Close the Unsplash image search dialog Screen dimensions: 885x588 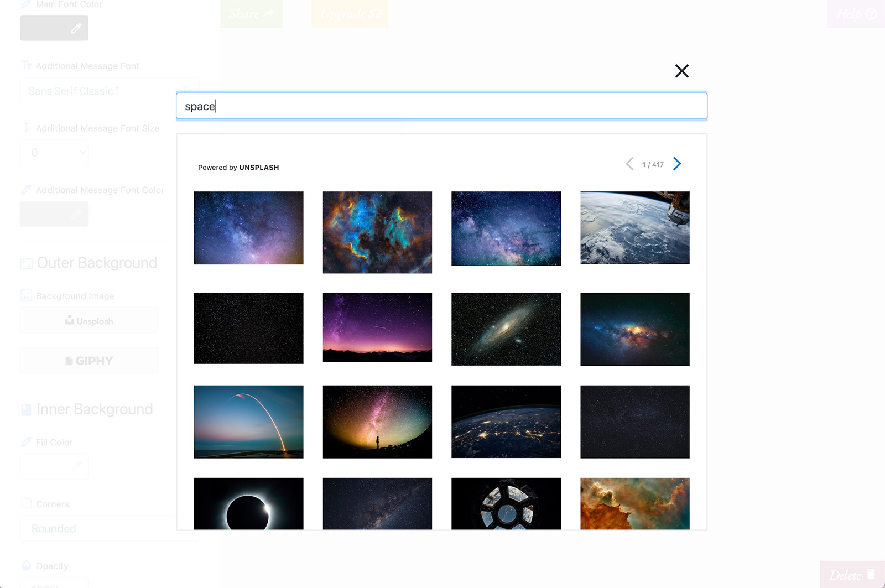(681, 71)
